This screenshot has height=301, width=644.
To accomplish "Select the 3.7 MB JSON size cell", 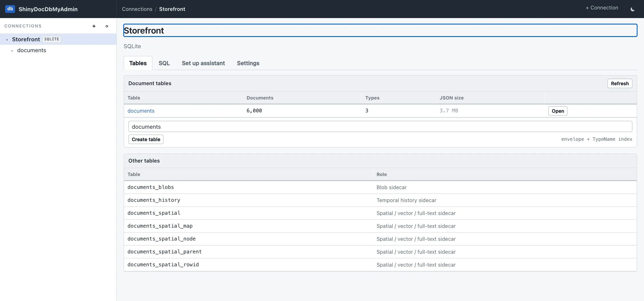I will tap(449, 111).
